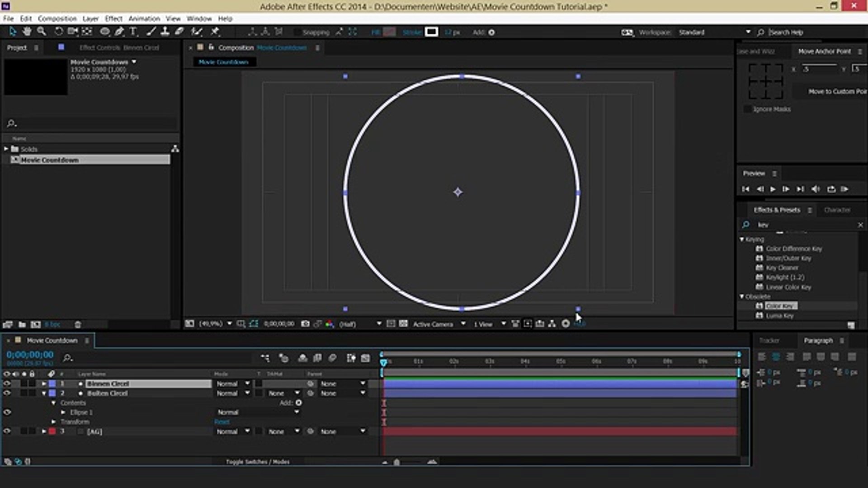
Task: Select the Eraser tool
Action: coord(179,32)
